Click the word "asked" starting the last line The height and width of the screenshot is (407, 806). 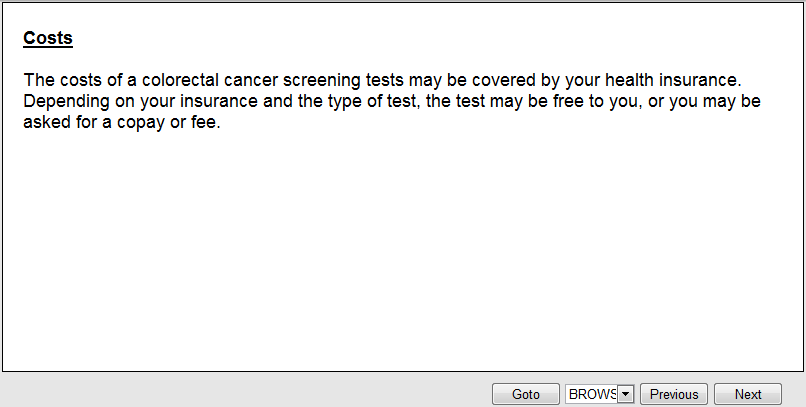coord(46,125)
